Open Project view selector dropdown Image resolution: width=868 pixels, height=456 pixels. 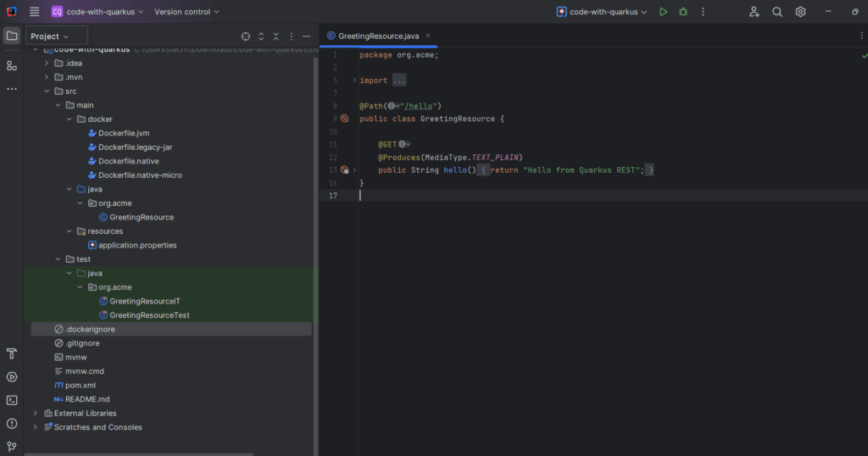tap(56, 36)
